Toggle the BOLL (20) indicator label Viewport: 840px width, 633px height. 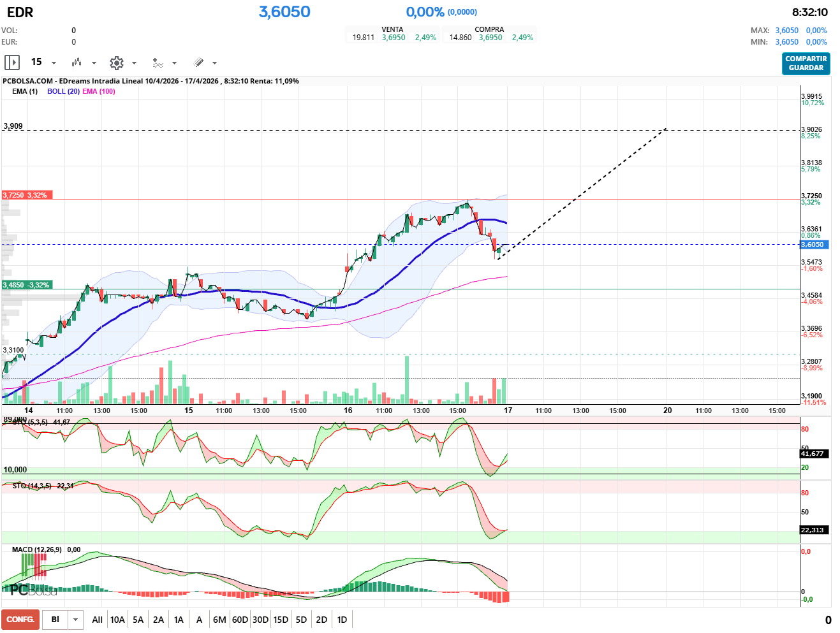63,91
